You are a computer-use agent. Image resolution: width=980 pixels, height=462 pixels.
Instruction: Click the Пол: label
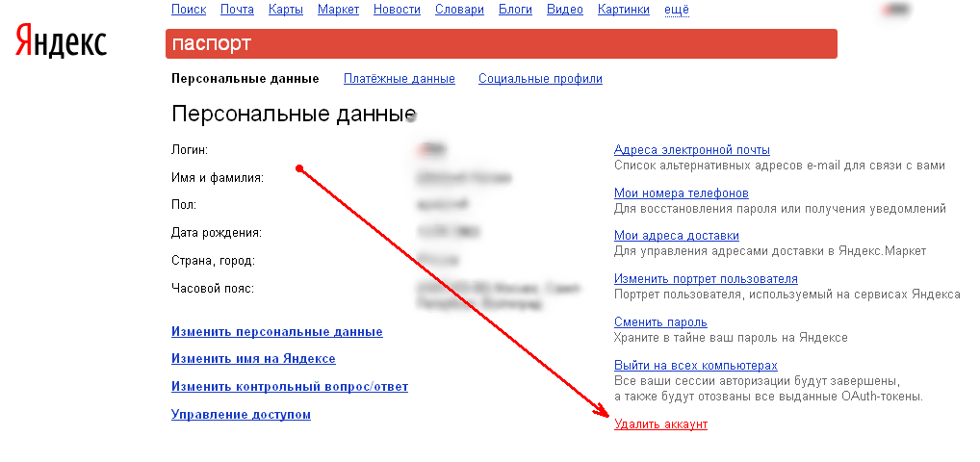pos(184,205)
